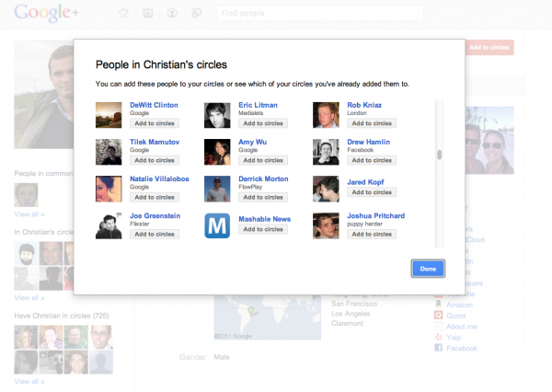
Task: Add DeWitt Clinton to circles
Action: point(155,123)
